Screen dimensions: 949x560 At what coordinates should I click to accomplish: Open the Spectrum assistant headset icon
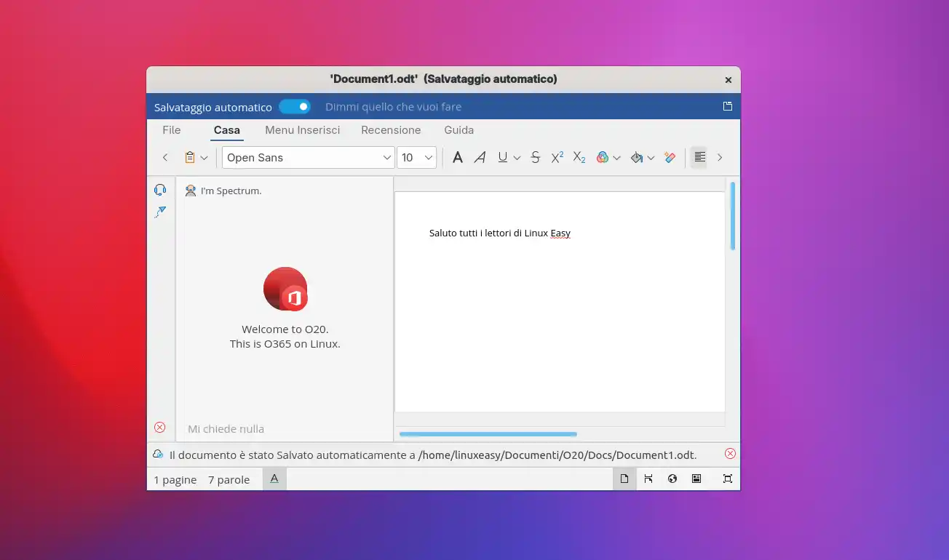[x=160, y=189]
